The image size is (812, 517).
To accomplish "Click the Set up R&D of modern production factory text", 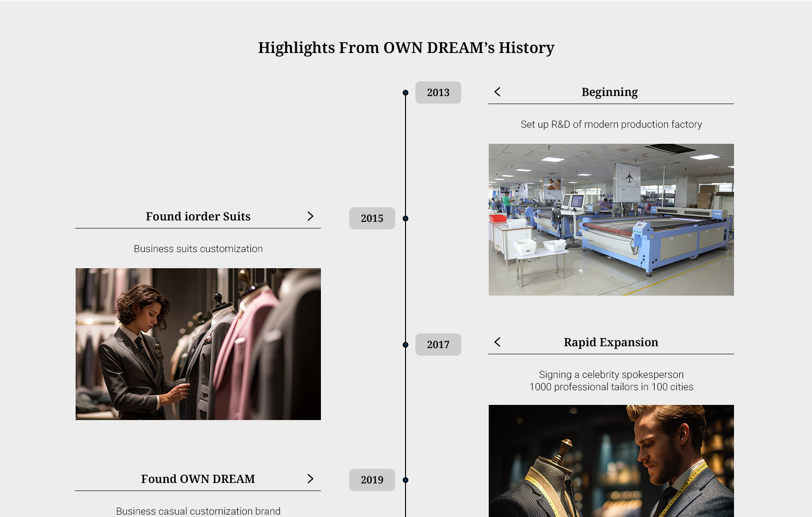I will 611,124.
